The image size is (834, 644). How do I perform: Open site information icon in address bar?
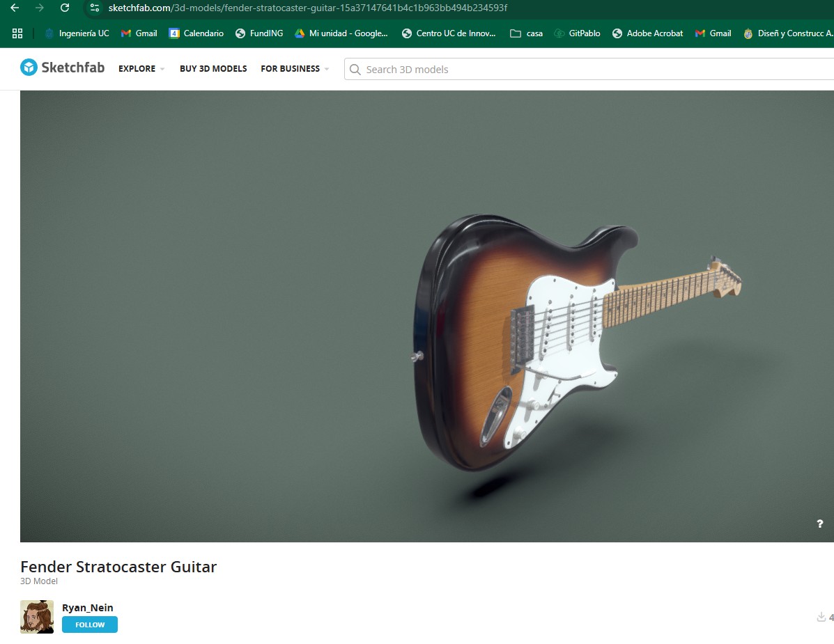[95, 8]
